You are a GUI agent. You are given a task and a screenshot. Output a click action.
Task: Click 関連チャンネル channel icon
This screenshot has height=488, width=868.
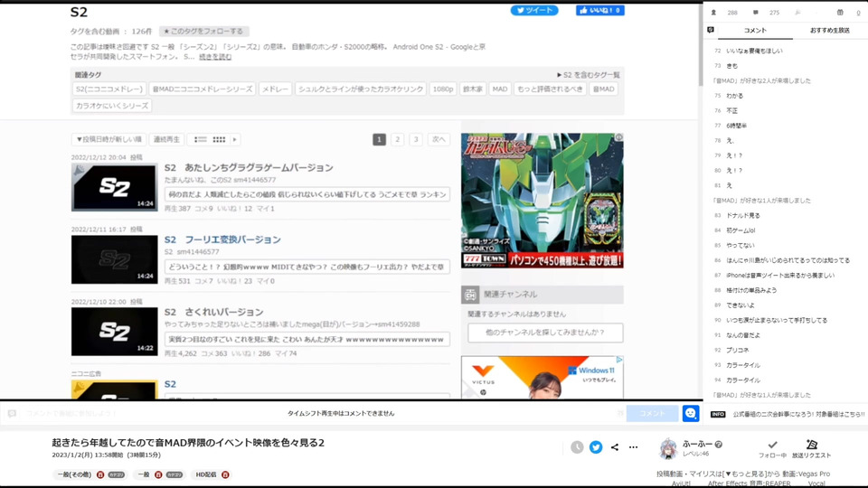point(470,295)
